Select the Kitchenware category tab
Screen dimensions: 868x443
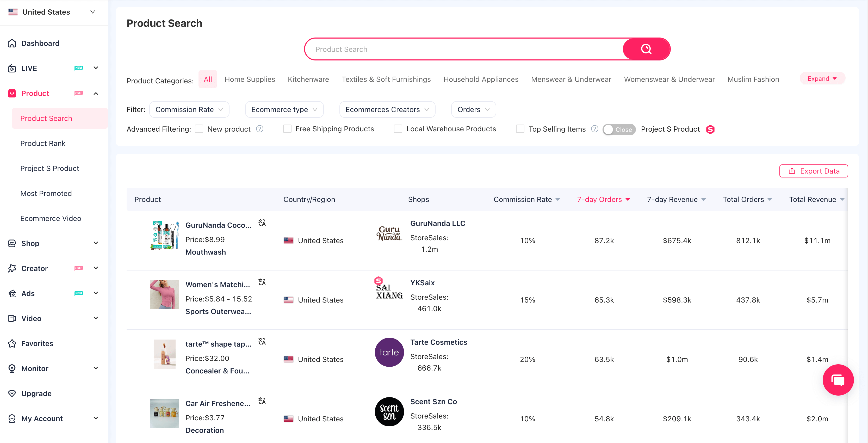(308, 79)
